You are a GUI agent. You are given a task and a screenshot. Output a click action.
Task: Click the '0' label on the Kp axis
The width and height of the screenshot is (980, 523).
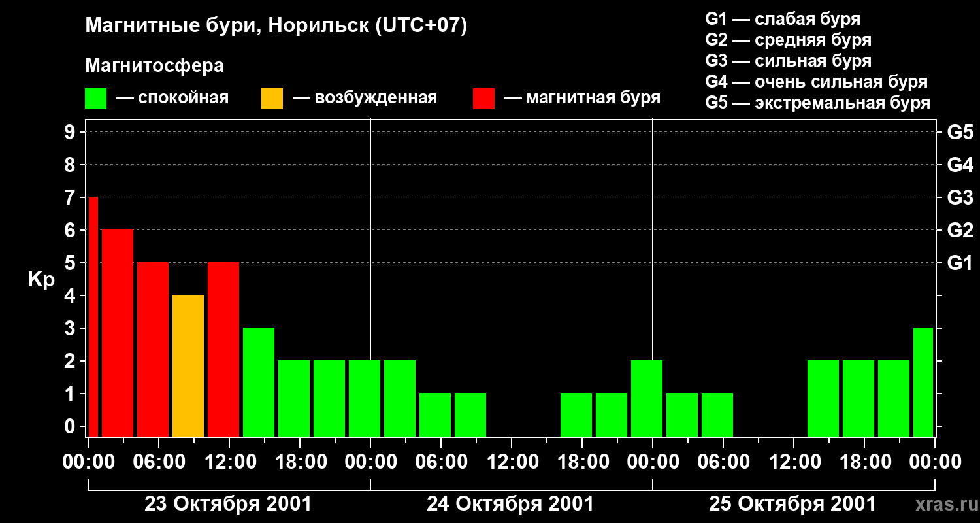(71, 426)
